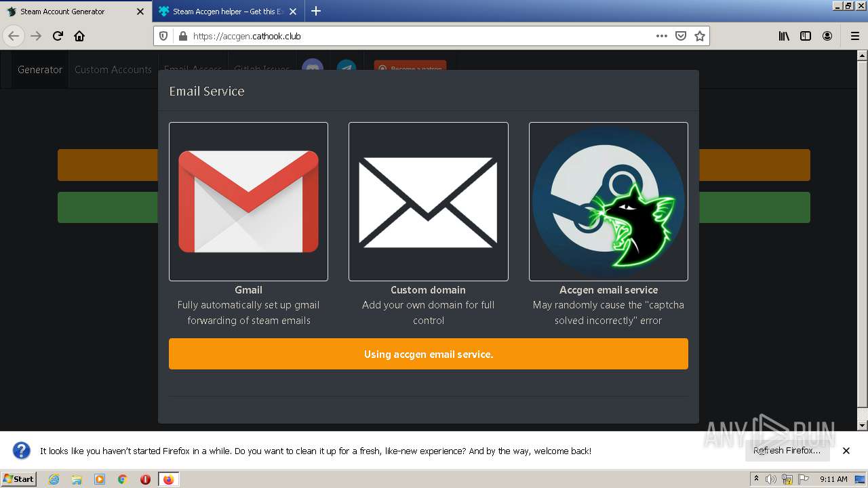Save the page to Pocket

(x=681, y=36)
